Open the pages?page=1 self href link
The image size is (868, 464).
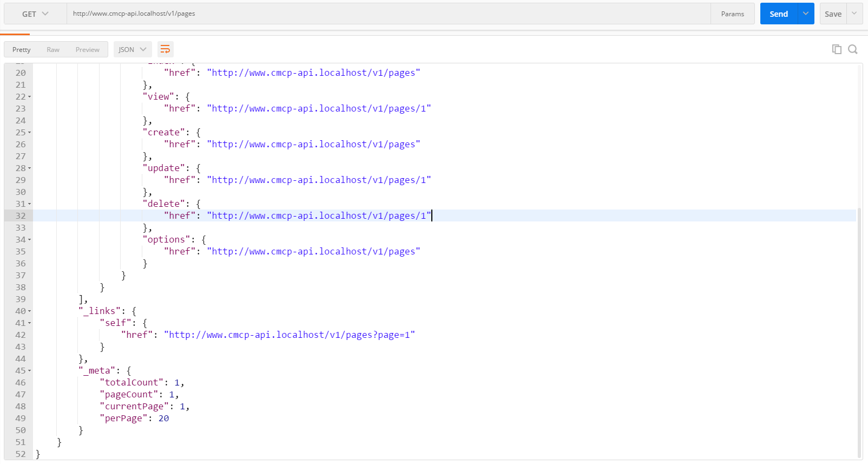point(289,335)
